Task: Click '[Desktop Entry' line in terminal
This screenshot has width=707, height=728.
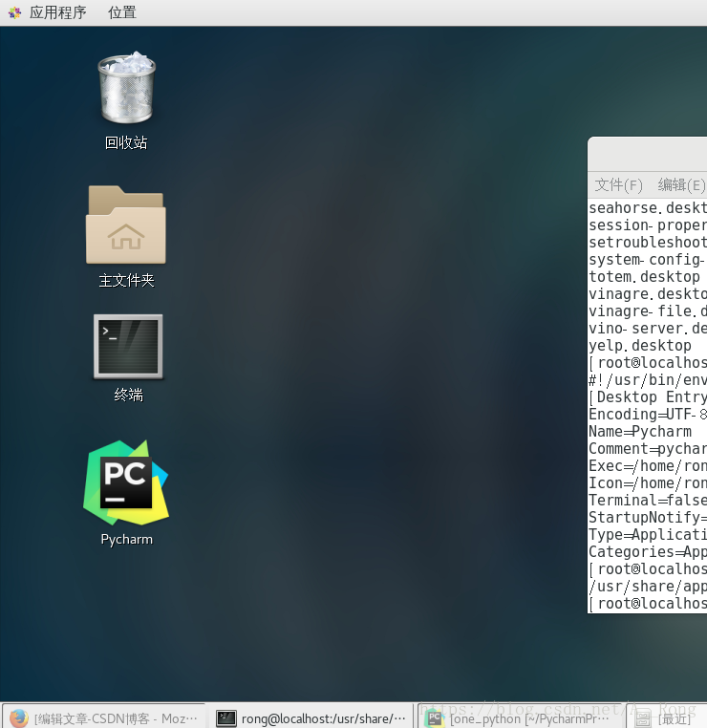Action: point(648,397)
